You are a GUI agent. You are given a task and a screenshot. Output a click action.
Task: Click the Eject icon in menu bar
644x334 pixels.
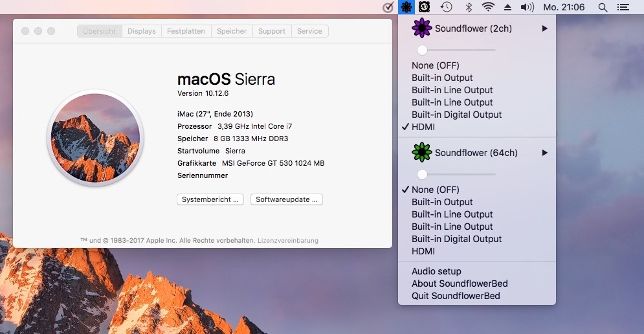[x=507, y=7]
